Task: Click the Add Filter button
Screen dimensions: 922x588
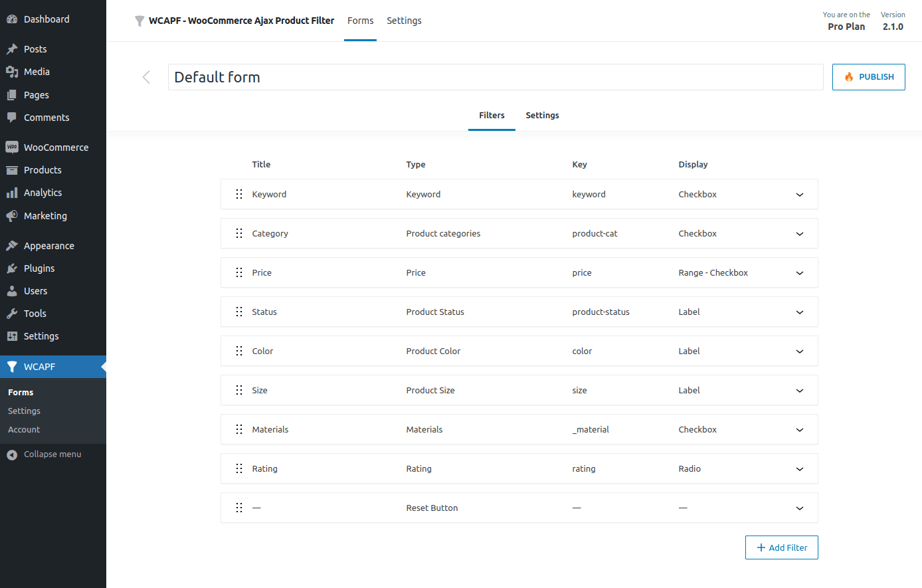Action: point(781,547)
